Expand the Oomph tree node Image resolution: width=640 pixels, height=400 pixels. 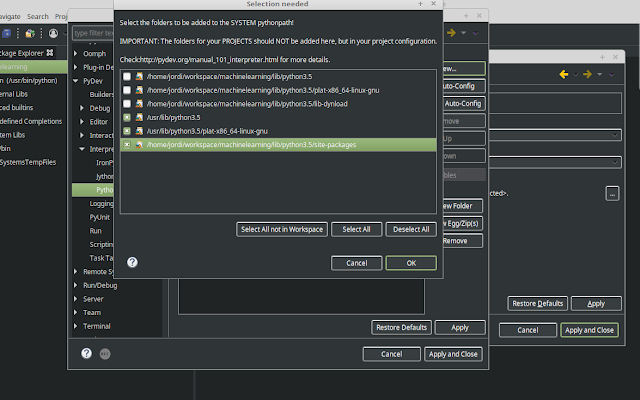pos(76,53)
